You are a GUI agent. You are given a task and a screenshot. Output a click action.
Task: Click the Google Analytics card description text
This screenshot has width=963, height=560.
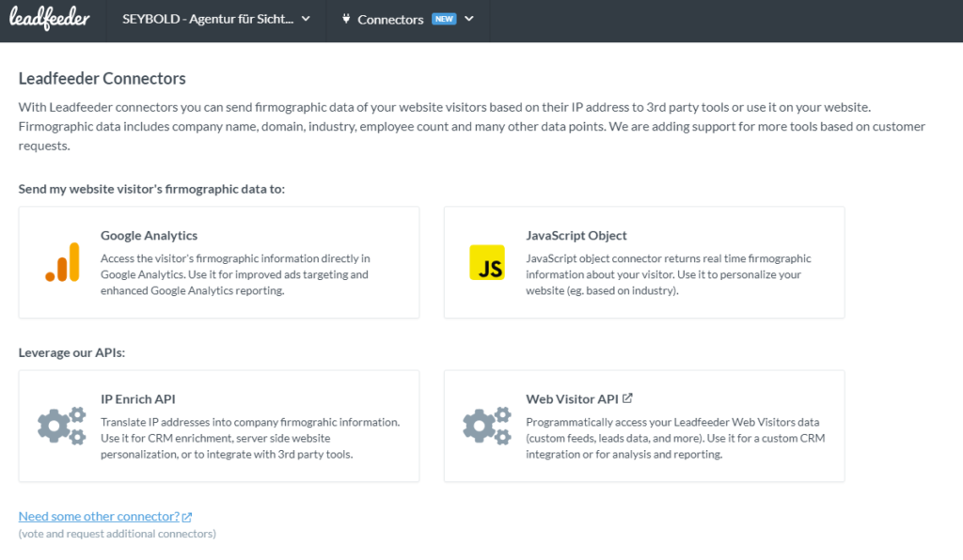(235, 274)
